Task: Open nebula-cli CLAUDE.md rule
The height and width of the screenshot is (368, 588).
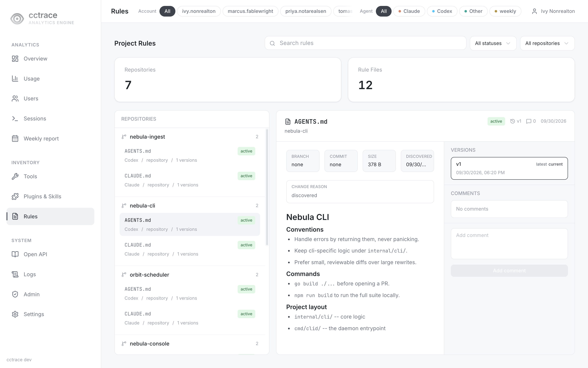Action: (190, 249)
